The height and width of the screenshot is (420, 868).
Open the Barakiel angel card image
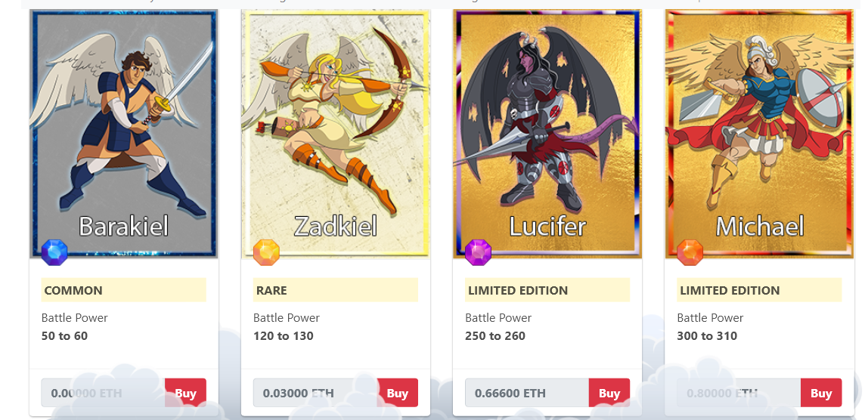(123, 134)
